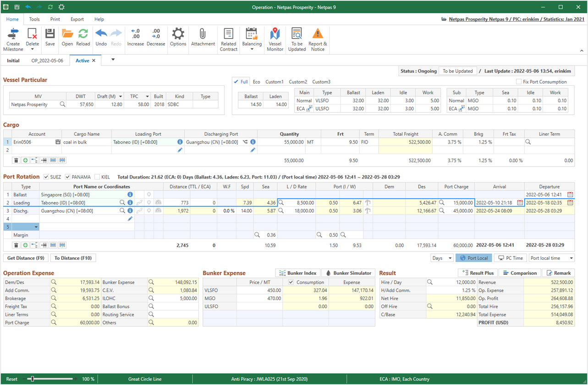
Task: Toggle the SUEZ checkbox
Action: pyautogui.click(x=46, y=177)
